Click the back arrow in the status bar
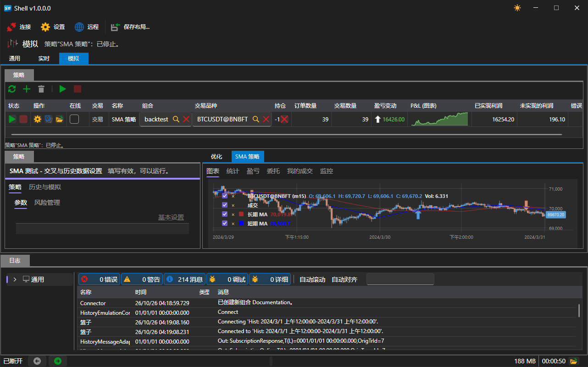588x367 pixels. (37, 361)
